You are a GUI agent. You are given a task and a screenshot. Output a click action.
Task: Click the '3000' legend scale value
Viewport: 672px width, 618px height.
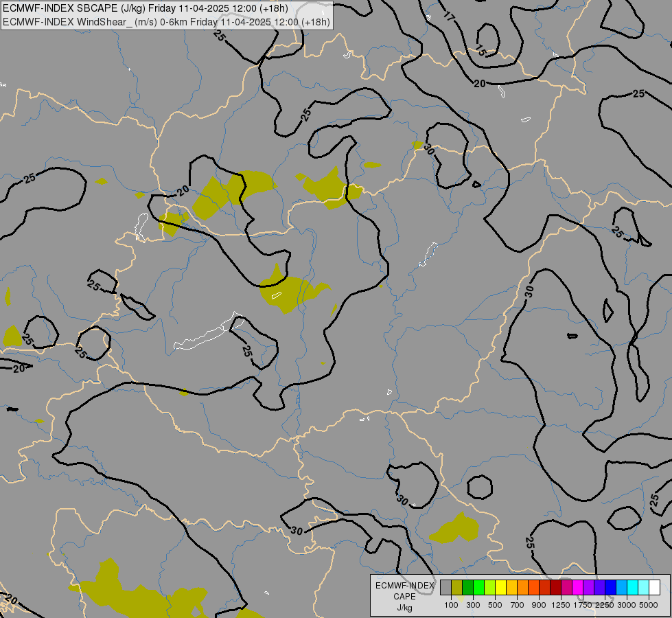(627, 605)
